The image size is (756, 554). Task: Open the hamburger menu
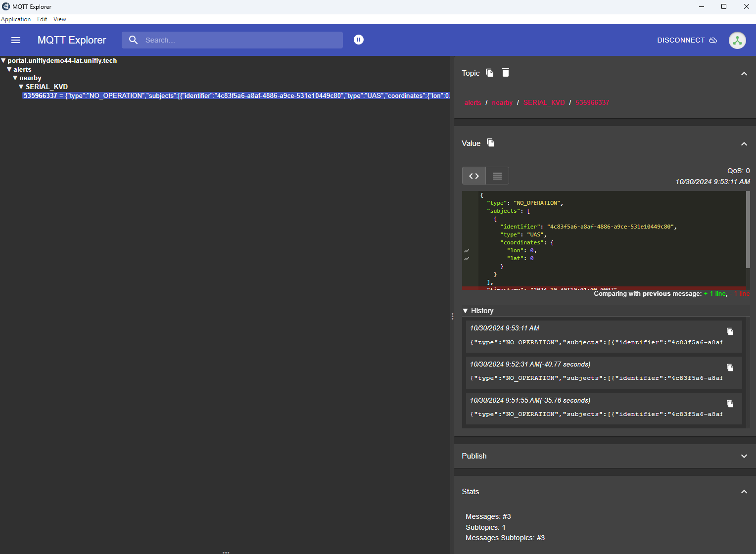point(16,40)
